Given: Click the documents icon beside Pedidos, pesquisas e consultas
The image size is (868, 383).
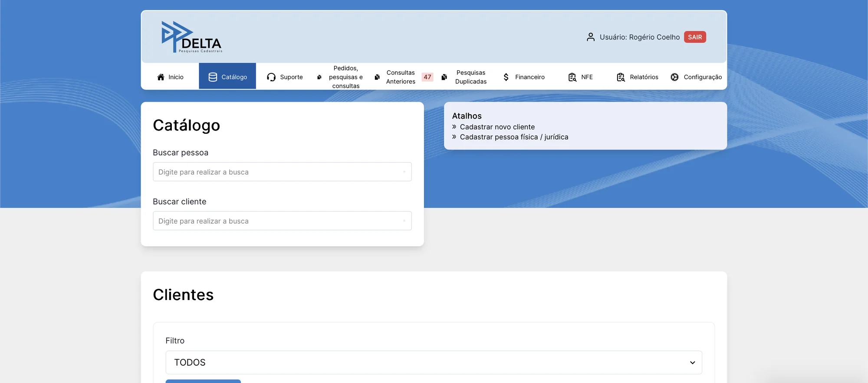Looking at the screenshot, I should coord(319,77).
